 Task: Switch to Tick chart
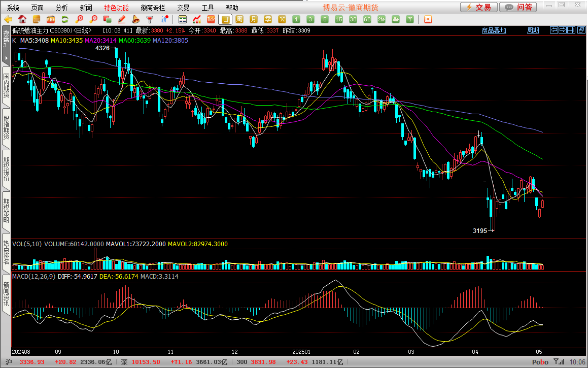coord(211,19)
